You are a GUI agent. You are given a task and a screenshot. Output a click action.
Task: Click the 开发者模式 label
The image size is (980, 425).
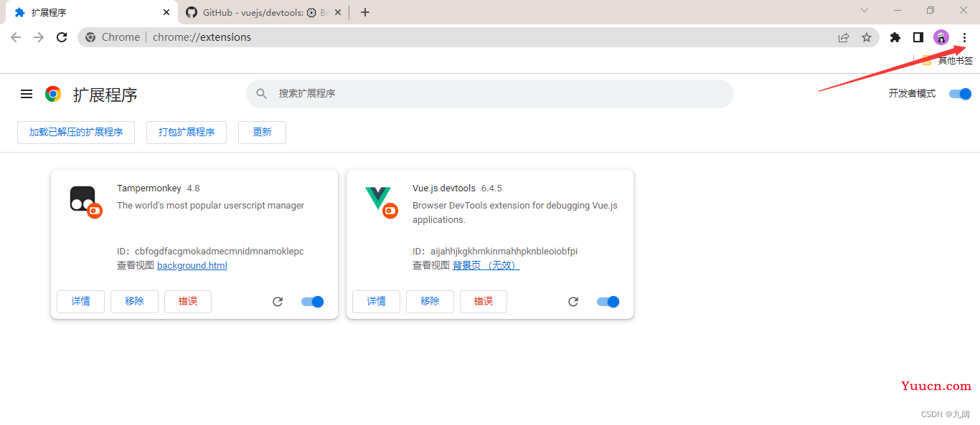tap(912, 94)
